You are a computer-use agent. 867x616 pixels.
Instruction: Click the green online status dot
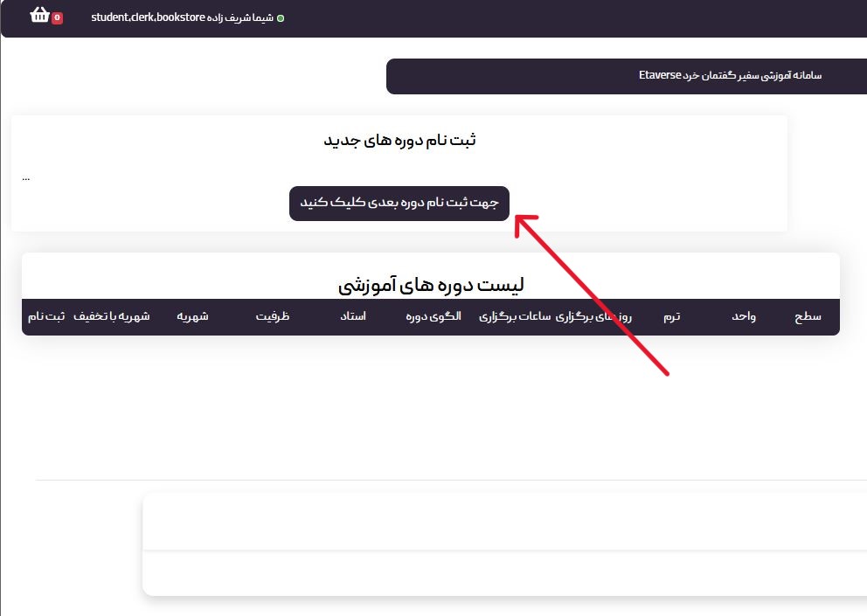tap(281, 18)
